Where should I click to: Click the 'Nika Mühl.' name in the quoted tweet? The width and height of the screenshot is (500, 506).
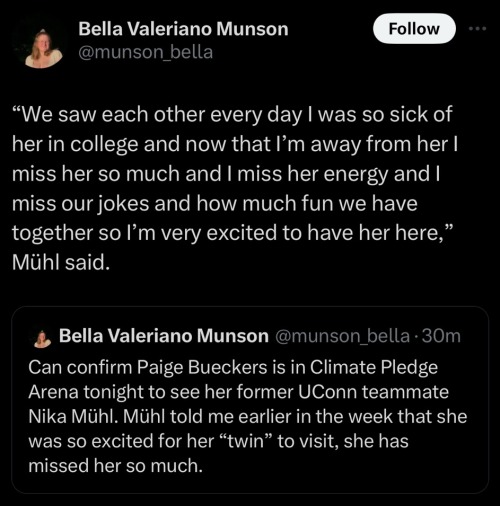coord(73,416)
